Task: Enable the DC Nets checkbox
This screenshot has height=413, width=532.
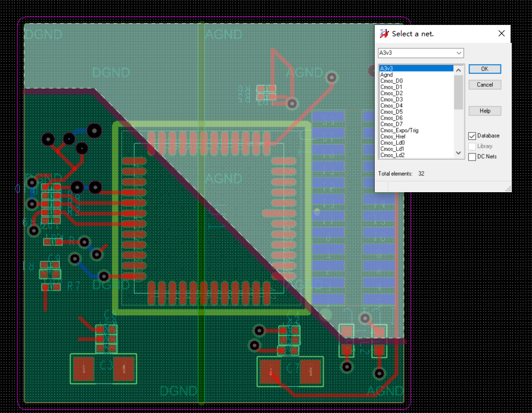Action: pos(472,156)
